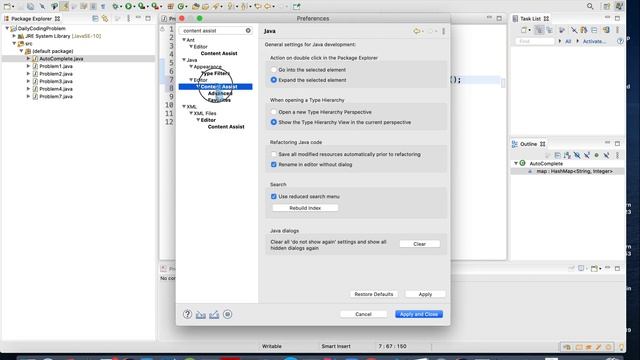Open Ant Editor Content Assist page
This screenshot has width=640, height=360.
[219, 53]
